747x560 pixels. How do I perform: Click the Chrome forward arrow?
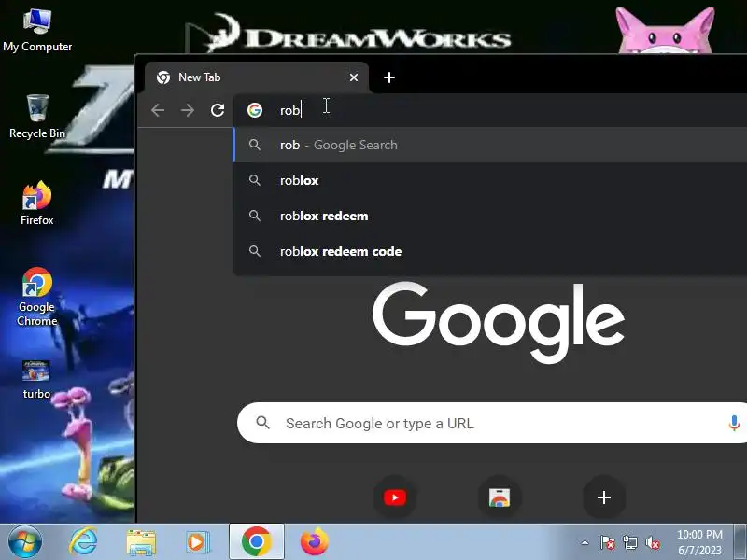(x=188, y=110)
